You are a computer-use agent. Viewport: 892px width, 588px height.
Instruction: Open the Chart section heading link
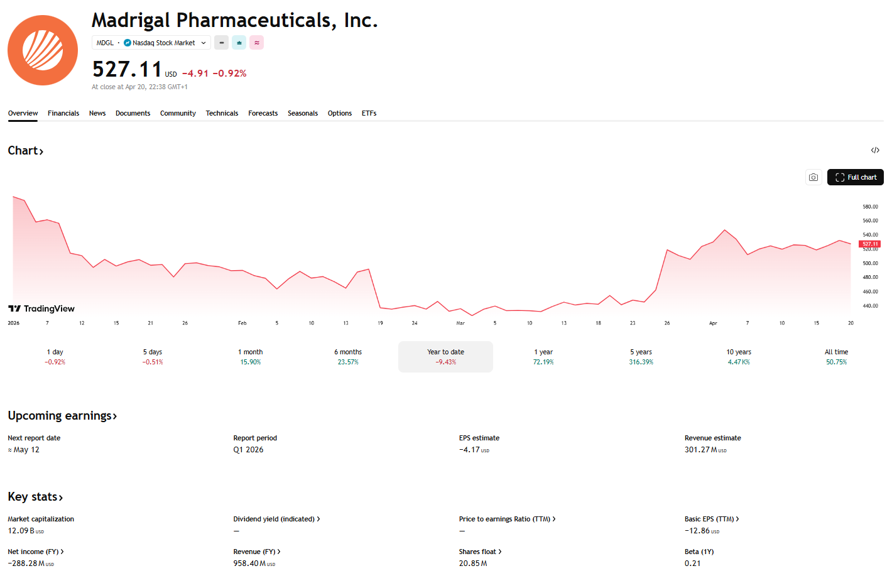(25, 151)
